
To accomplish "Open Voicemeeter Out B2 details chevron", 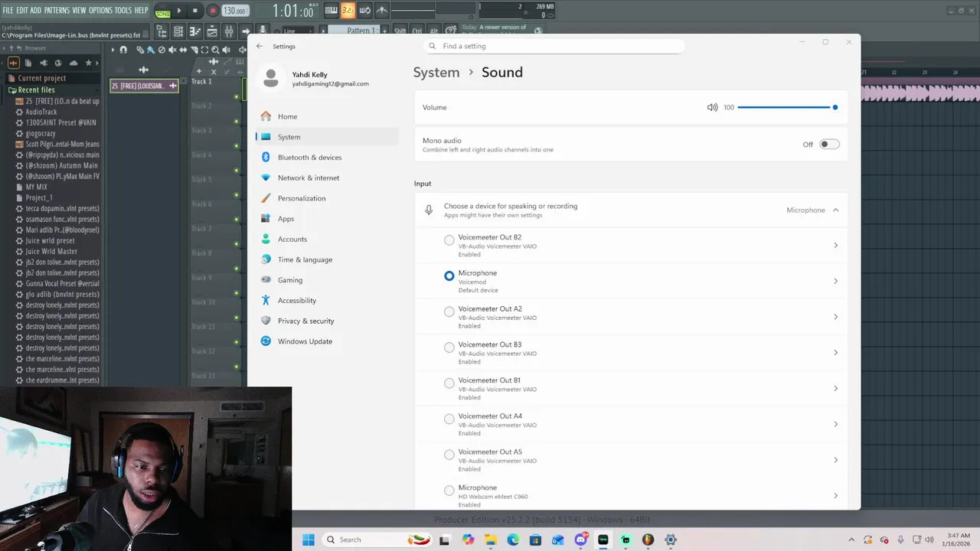I will tap(835, 245).
